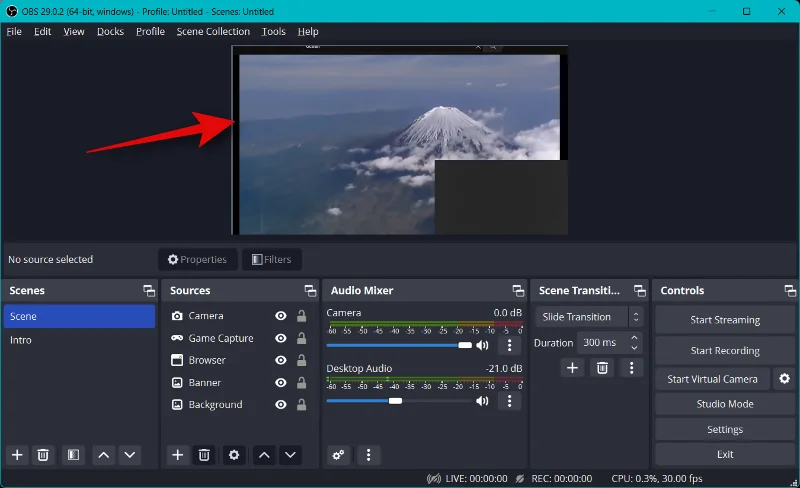Add a scene transition with plus button
The height and width of the screenshot is (488, 800).
point(572,368)
